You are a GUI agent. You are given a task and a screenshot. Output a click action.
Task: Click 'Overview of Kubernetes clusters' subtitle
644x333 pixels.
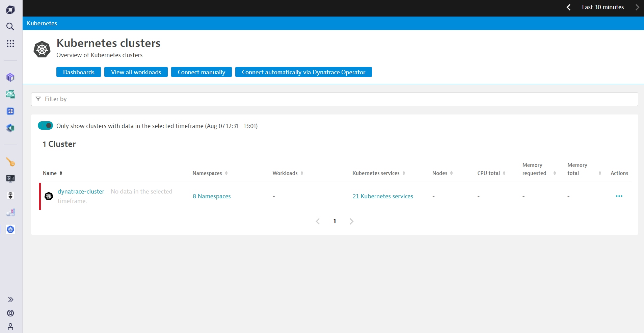point(99,55)
